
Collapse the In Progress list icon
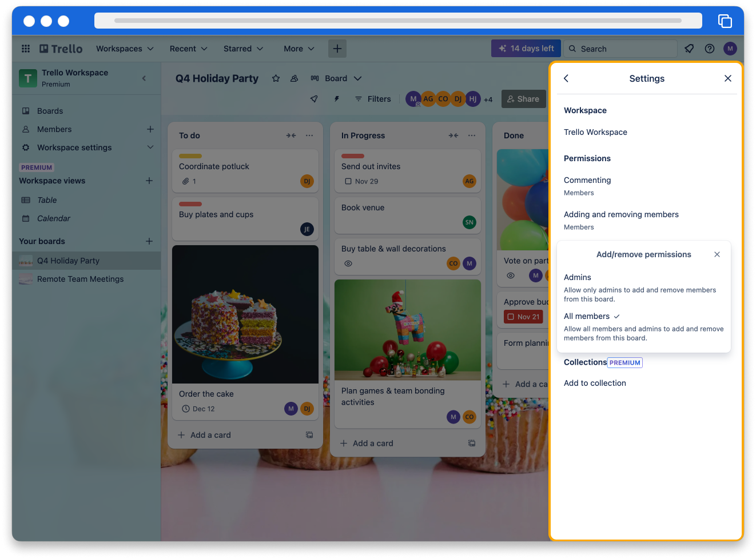point(453,135)
